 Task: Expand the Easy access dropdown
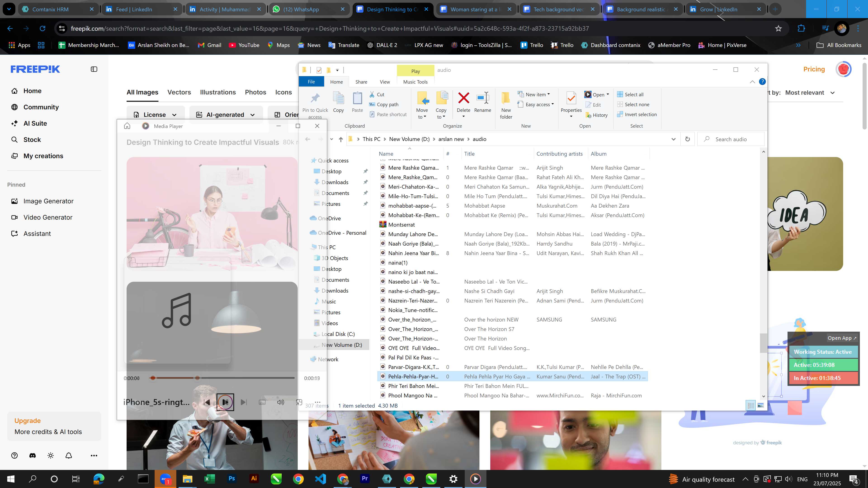point(553,104)
